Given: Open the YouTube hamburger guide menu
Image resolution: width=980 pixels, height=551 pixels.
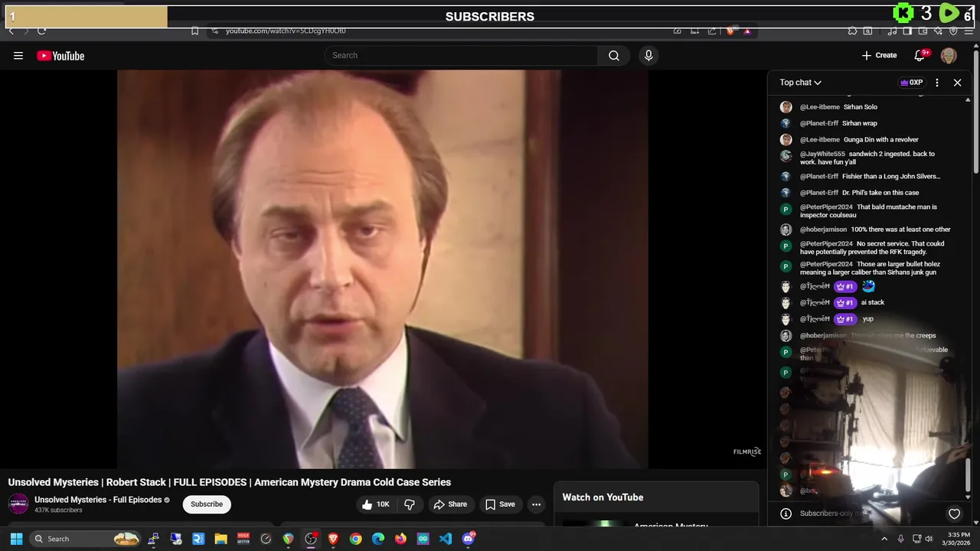Looking at the screenshot, I should click(18, 56).
